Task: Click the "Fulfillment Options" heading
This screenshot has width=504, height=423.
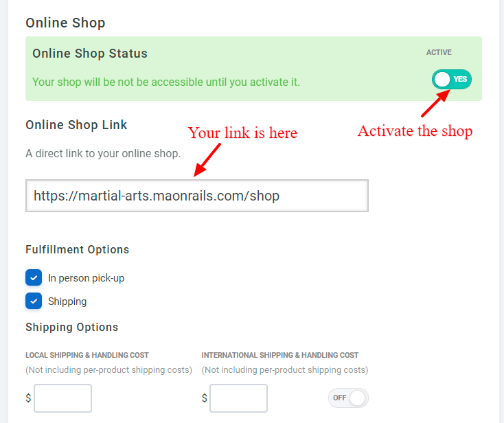Action: (x=77, y=249)
